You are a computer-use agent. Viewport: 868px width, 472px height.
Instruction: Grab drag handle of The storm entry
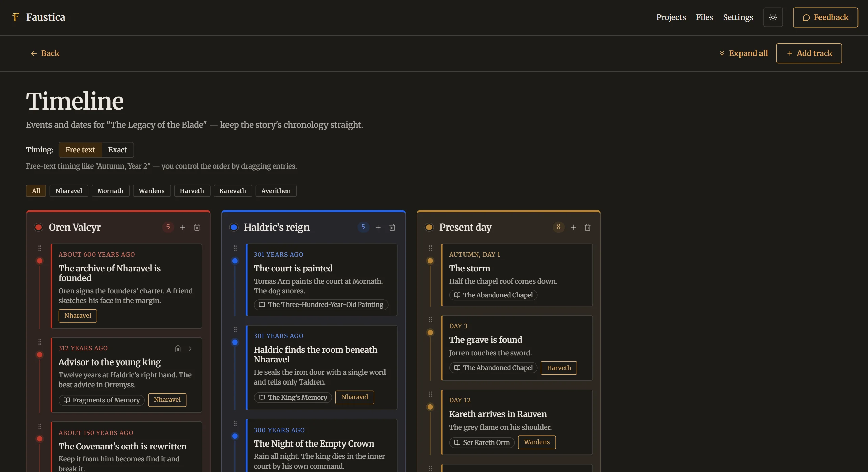[x=430, y=248]
